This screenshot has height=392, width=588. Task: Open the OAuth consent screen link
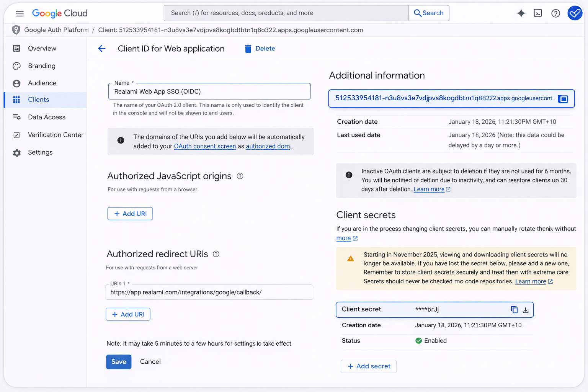coord(205,146)
